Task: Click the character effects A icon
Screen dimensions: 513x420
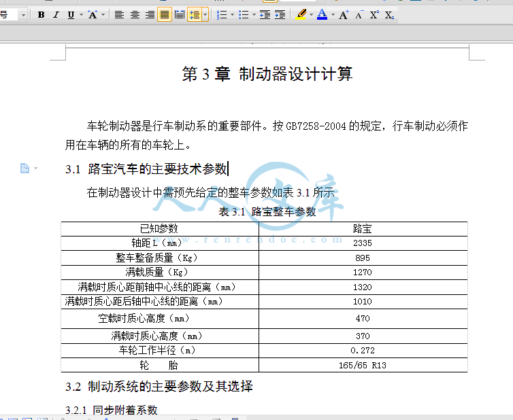Action: 93,15
